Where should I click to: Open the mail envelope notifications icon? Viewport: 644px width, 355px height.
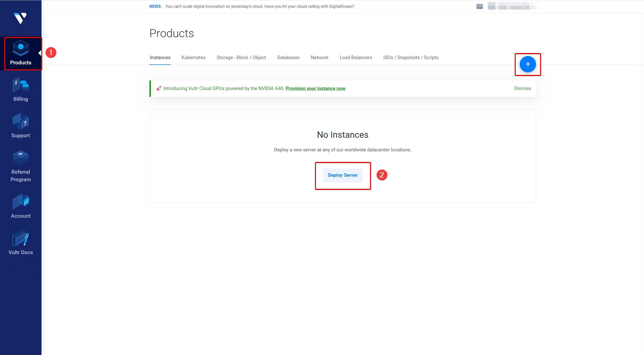point(479,7)
